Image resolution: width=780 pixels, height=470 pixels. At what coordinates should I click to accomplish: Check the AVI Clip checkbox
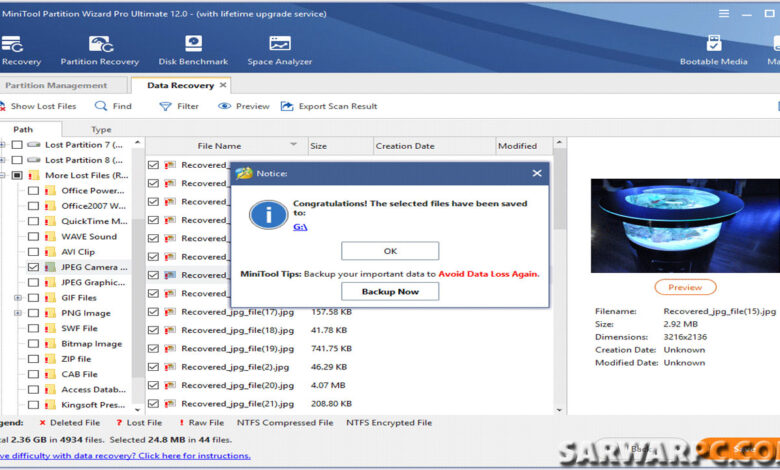coord(33,252)
